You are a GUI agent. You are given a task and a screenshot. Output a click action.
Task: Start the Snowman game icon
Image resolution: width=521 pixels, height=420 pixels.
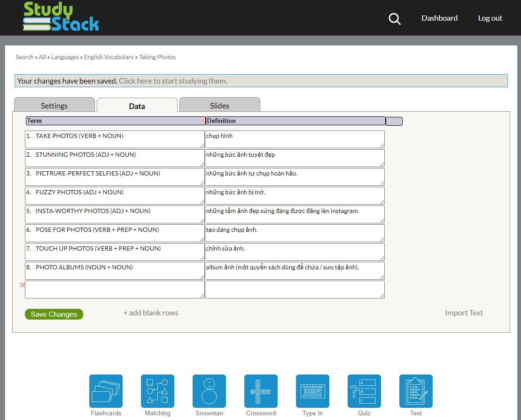pos(209,391)
